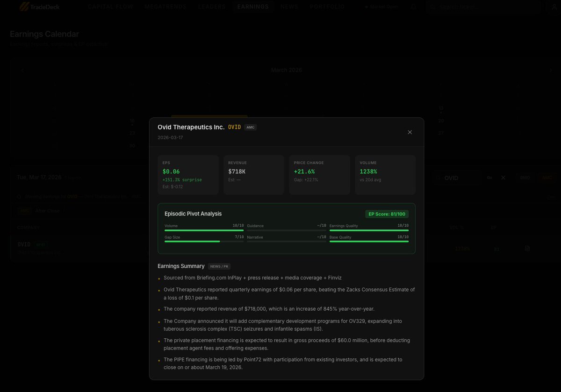This screenshot has width=561, height=392.
Task: Click the Earnings Summary heading
Action: coord(181,266)
